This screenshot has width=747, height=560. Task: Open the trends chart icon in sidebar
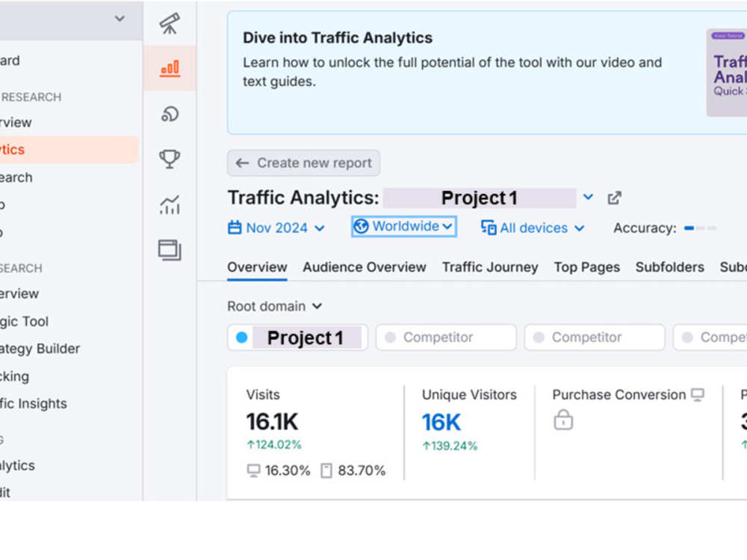[170, 205]
